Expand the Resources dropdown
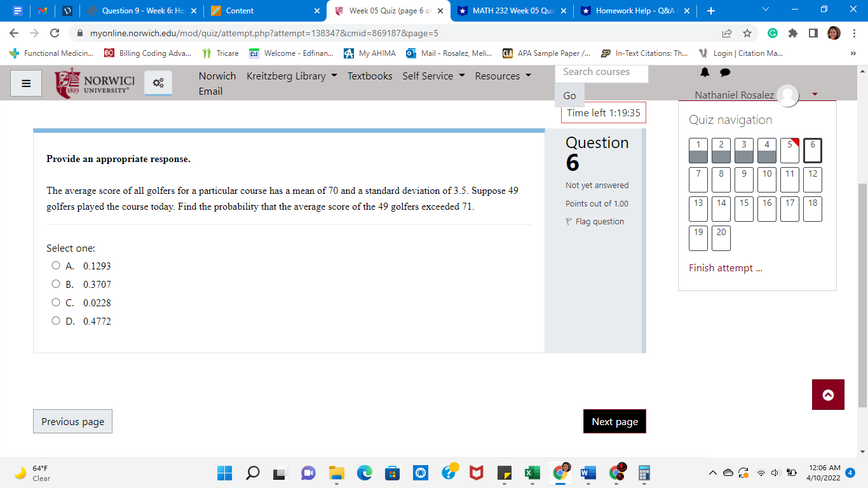This screenshot has height=488, width=868. [x=503, y=76]
